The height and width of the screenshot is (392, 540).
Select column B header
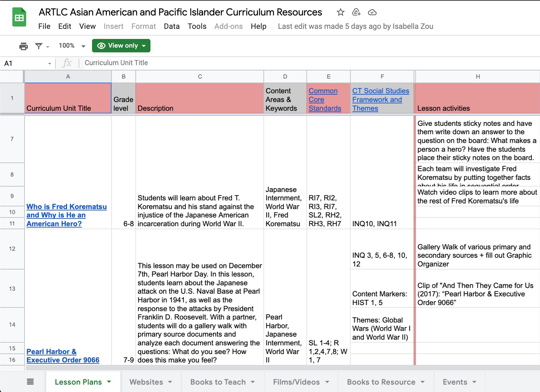click(124, 77)
